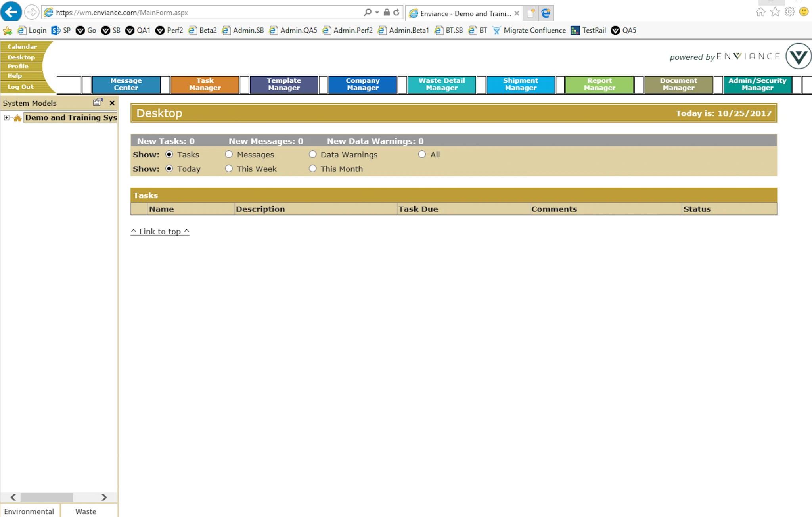
Task: Open the browser Home icon
Action: coord(760,12)
